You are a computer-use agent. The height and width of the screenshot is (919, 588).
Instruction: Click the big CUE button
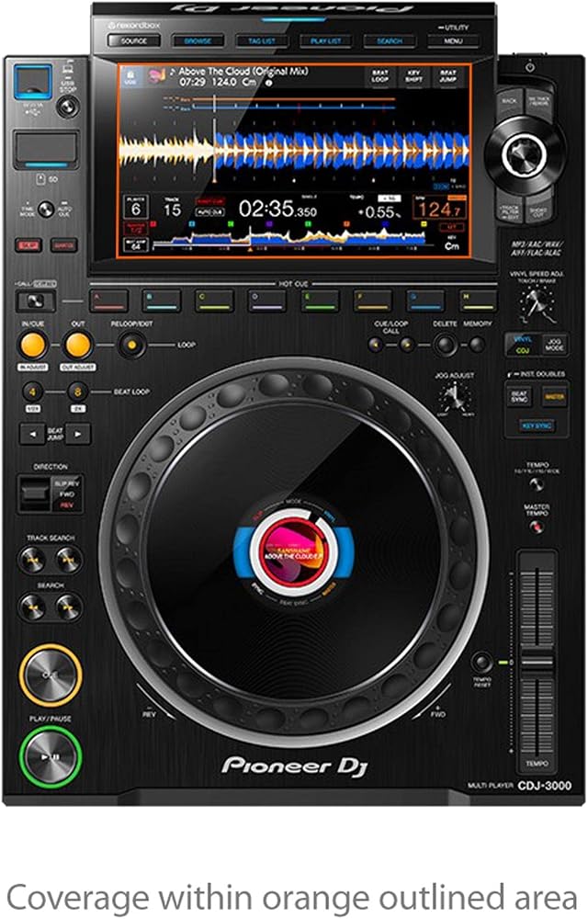tap(51, 675)
